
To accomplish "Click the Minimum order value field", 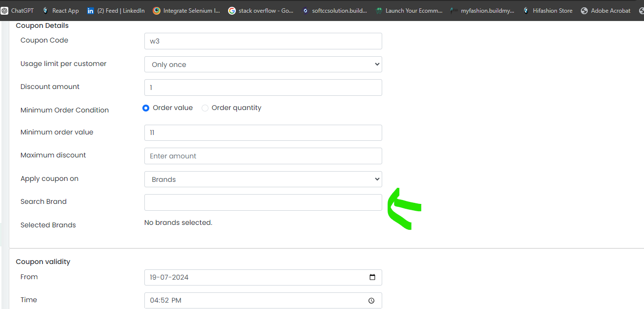I will tap(263, 132).
